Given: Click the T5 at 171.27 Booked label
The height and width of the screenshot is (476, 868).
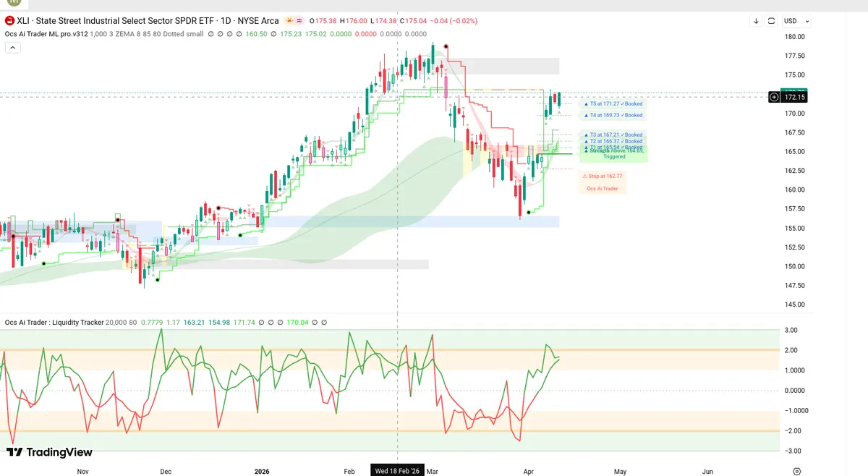Looking at the screenshot, I should coord(613,104).
